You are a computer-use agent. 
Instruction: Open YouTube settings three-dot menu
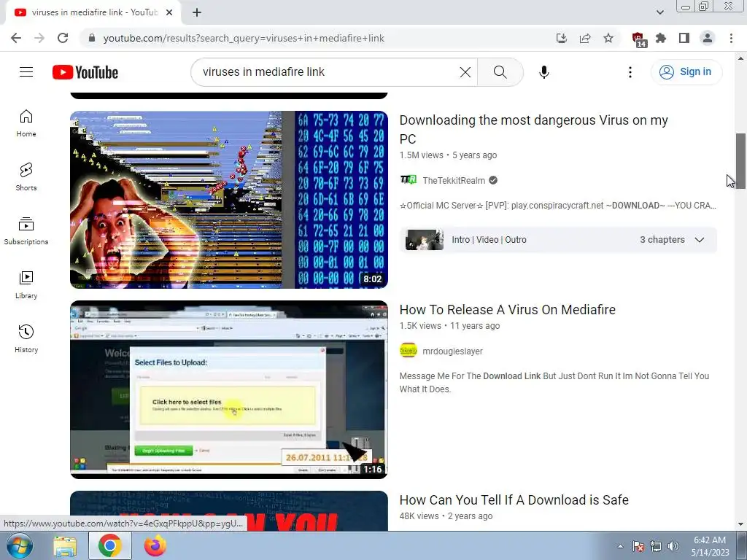tap(630, 72)
